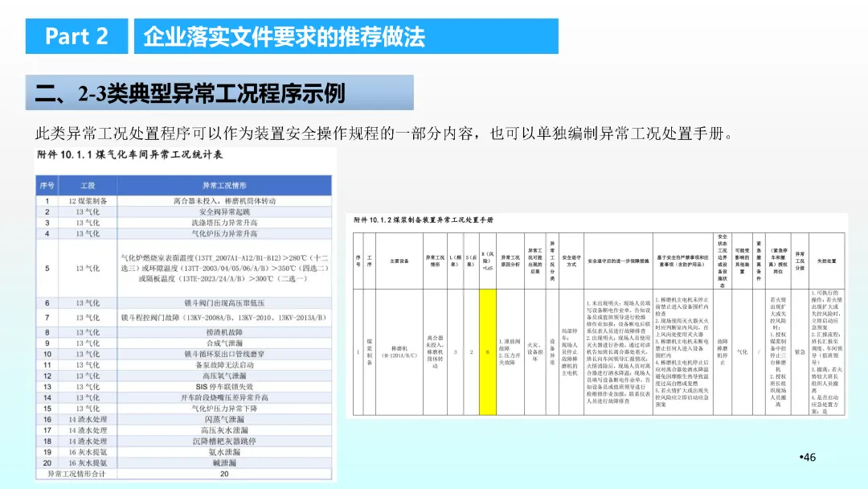
Task: Click the total value '20' in the bottom row
Action: tap(224, 474)
